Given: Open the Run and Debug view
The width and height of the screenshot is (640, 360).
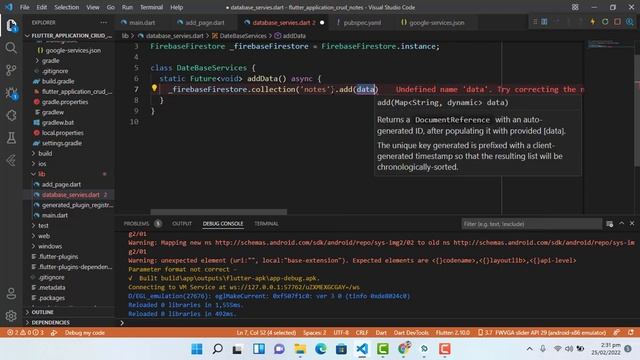Looking at the screenshot, I should point(11,93).
